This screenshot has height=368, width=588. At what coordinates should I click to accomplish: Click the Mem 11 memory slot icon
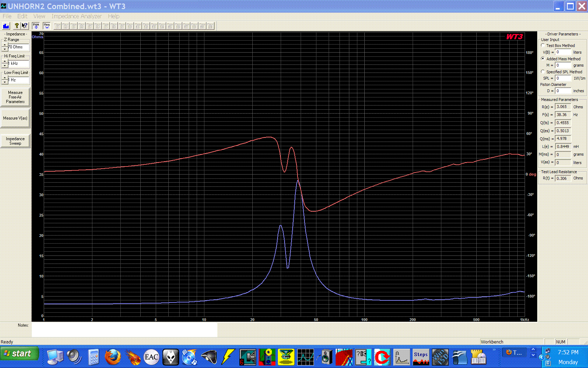[138, 26]
